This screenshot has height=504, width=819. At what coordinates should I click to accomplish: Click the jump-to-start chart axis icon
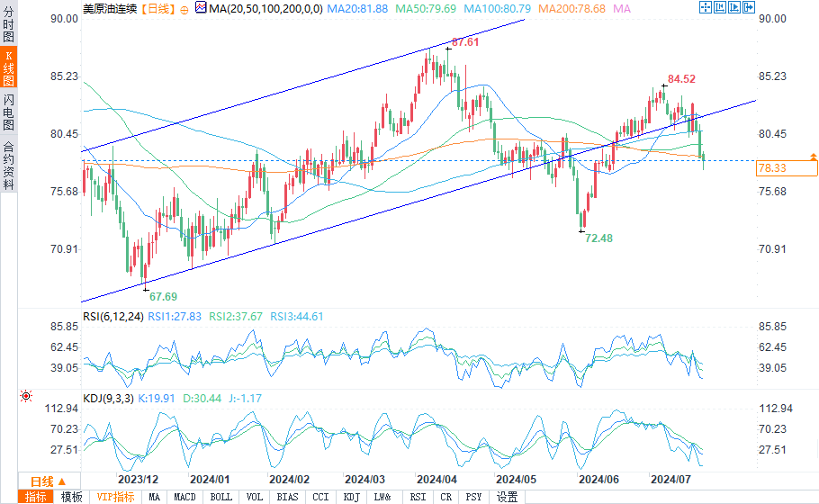tap(720, 7)
